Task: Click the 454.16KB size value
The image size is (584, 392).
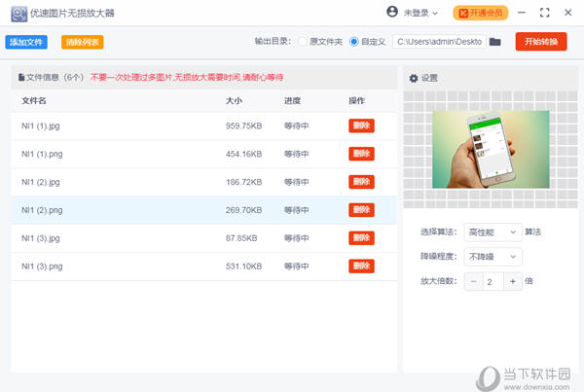Action: pyautogui.click(x=243, y=154)
